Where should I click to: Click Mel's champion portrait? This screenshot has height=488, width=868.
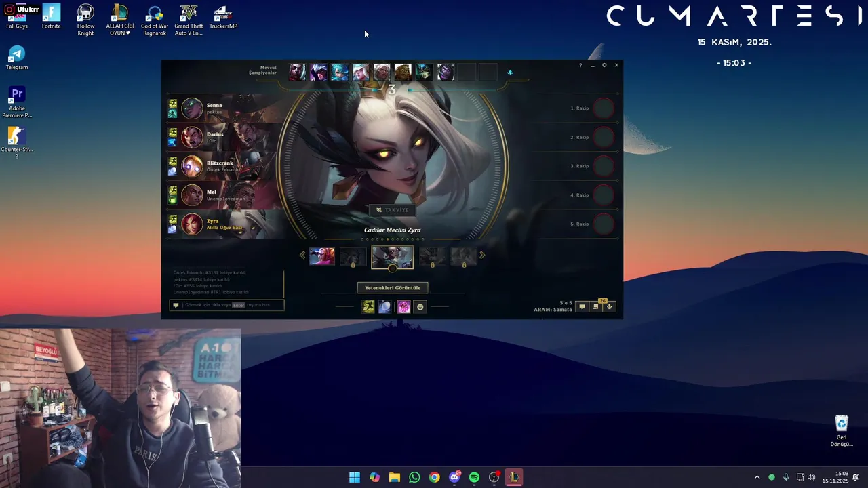tap(192, 195)
